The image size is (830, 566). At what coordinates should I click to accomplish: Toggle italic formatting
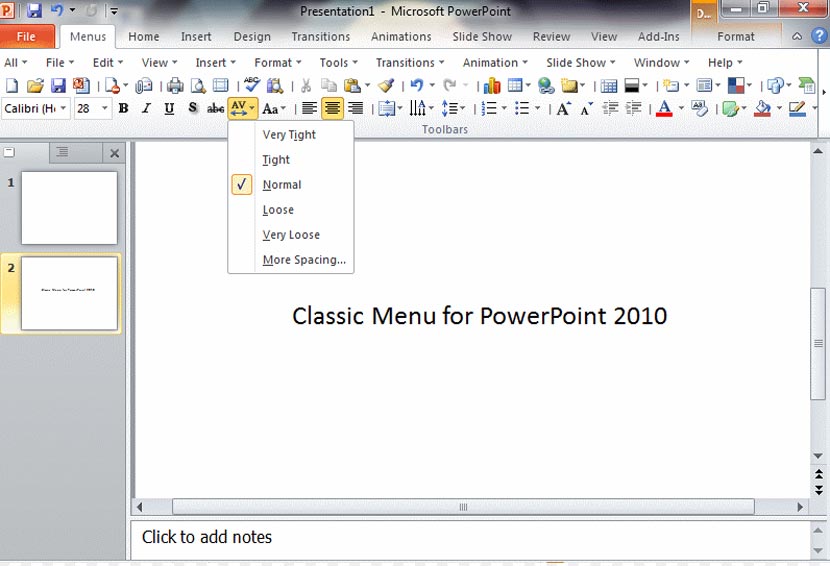coord(146,109)
